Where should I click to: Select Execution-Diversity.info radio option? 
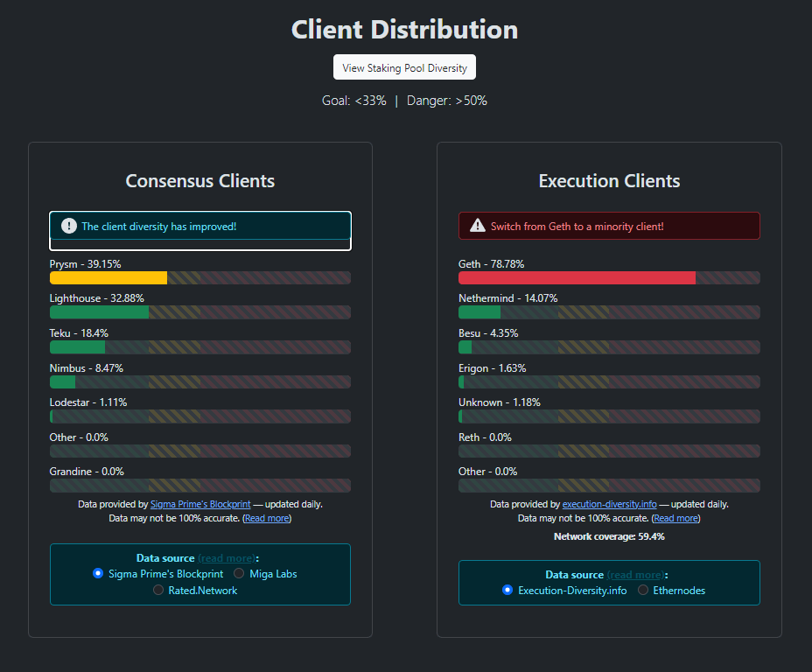click(x=507, y=590)
